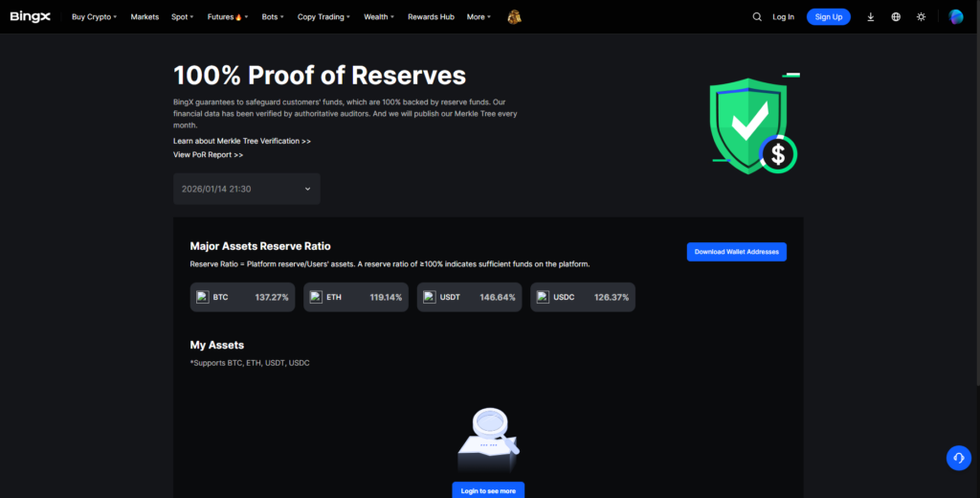Click the BingX logo

[x=30, y=17]
